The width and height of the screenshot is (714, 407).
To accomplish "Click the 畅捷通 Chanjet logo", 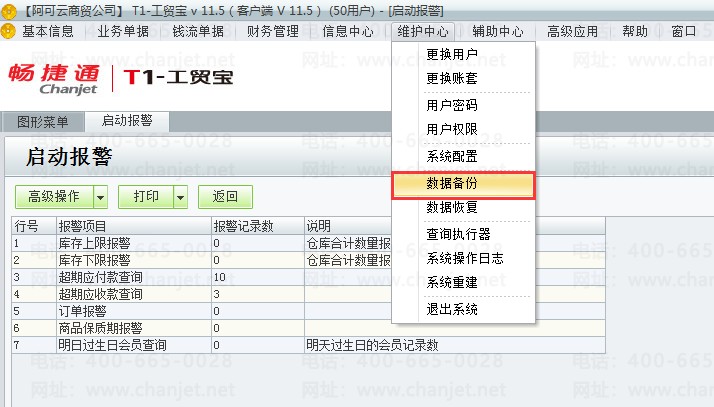I will point(54,79).
